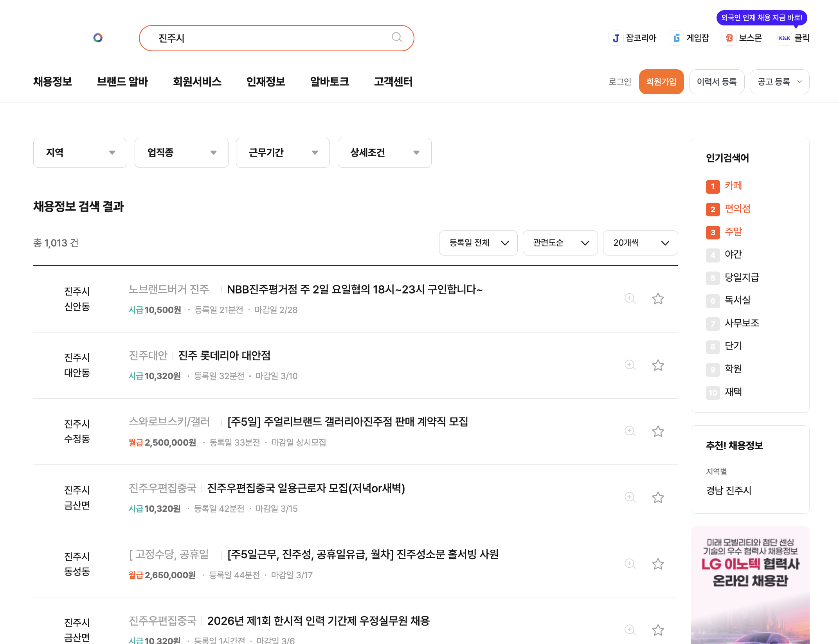Open 게임잡 via the G icon
The width and height of the screenshot is (839, 644).
click(676, 38)
